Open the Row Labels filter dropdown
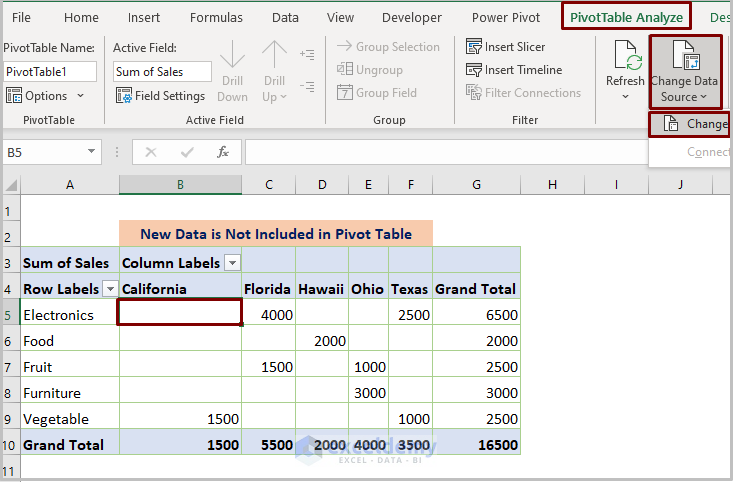The width and height of the screenshot is (733, 482). click(x=109, y=289)
